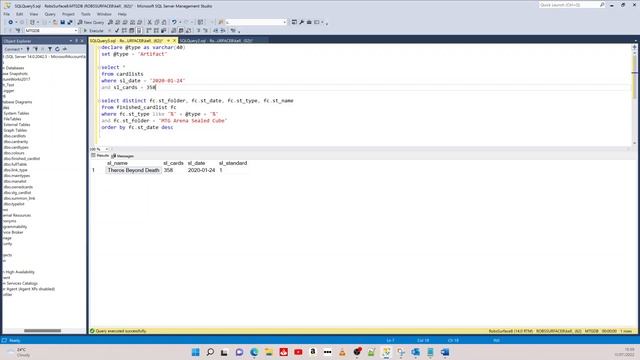
Task: Click the sl_standard column header
Action: (x=233, y=163)
